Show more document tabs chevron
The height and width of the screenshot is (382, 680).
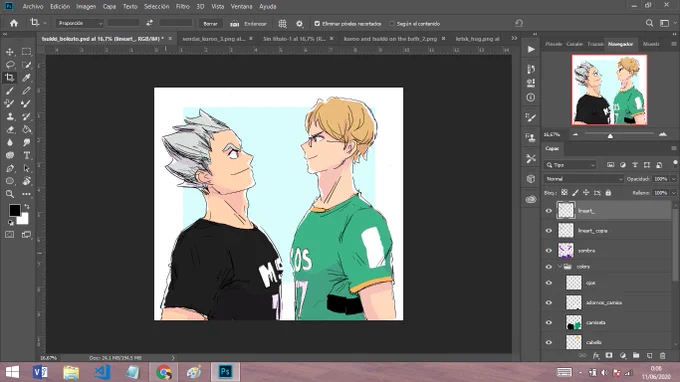[x=514, y=39]
